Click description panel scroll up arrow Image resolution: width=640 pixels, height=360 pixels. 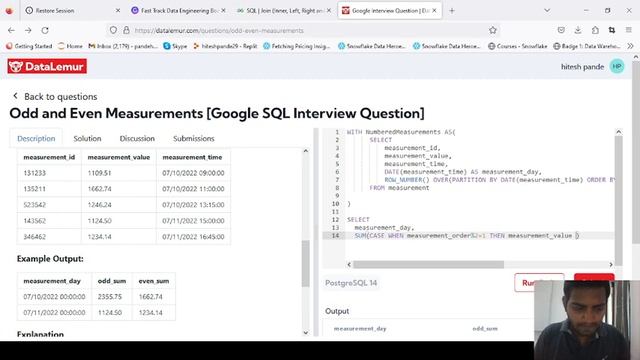coord(306,151)
